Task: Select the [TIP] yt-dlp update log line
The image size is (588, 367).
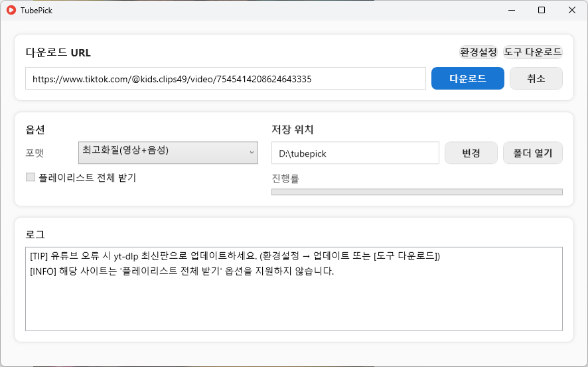Action: coord(235,256)
